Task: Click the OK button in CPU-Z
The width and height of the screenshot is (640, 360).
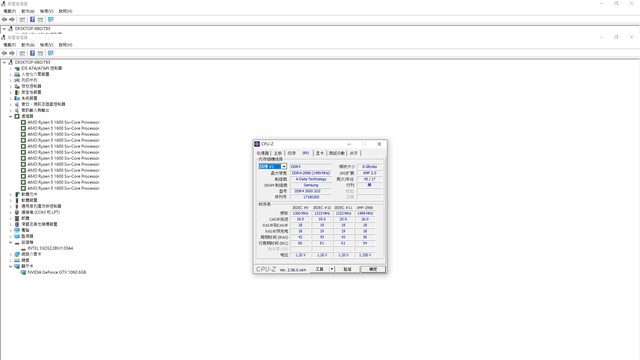Action: pos(373,269)
